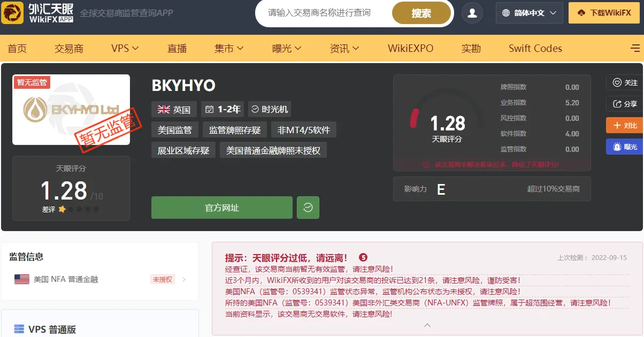Open the 简体中文 language dropdown
This screenshot has height=337, width=644.
point(530,13)
